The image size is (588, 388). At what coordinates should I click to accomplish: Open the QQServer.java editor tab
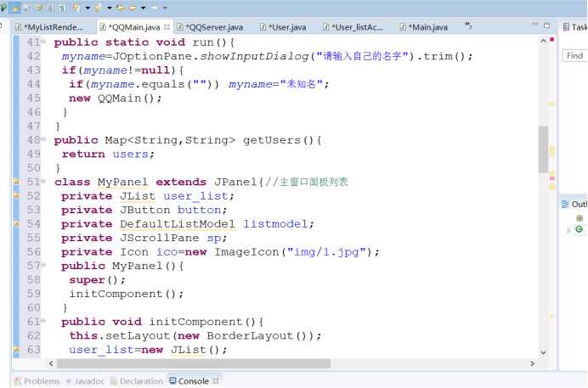210,27
